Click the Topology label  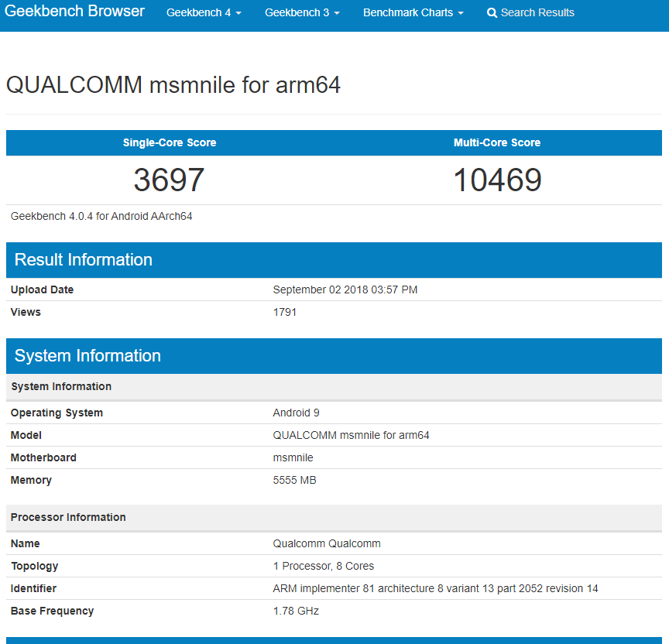click(35, 567)
